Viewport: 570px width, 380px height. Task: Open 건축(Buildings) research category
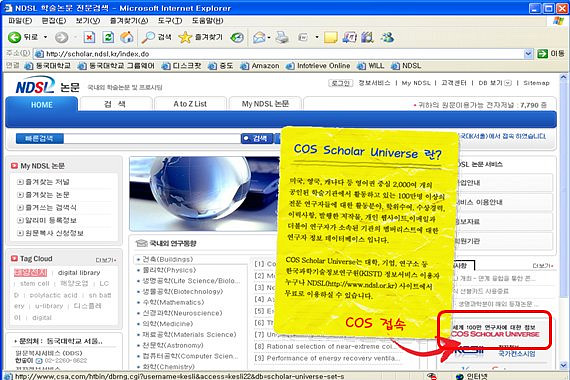coord(168,259)
